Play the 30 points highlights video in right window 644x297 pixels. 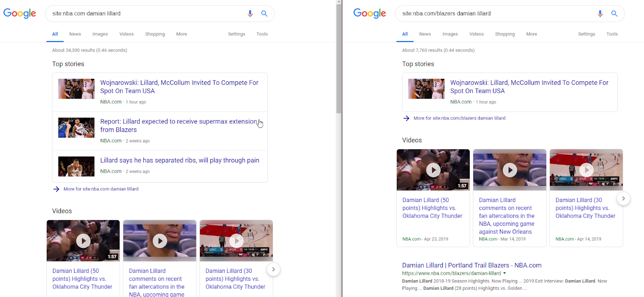(x=586, y=170)
